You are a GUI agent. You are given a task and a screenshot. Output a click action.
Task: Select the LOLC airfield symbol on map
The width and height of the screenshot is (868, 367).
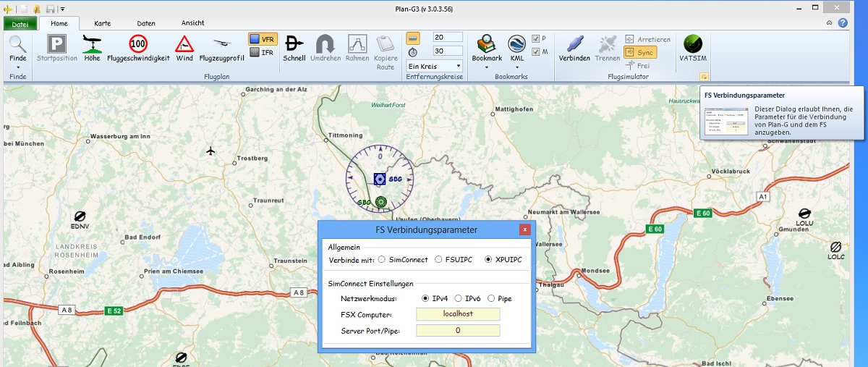(x=835, y=248)
